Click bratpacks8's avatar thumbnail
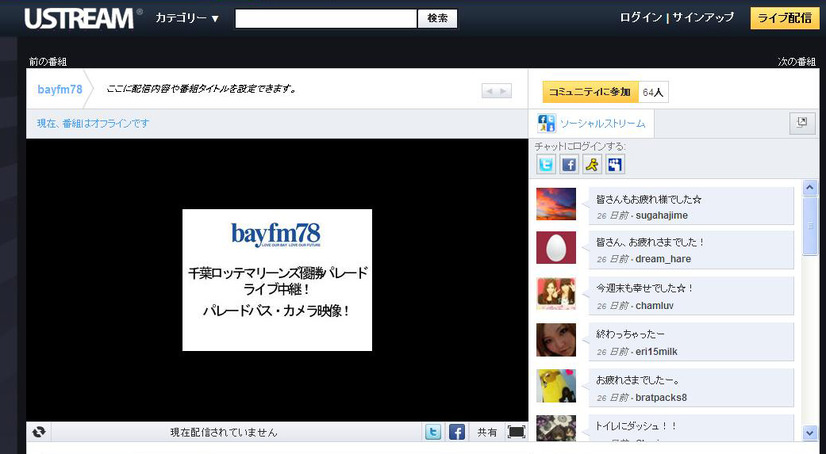The height and width of the screenshot is (454, 826). click(x=556, y=386)
